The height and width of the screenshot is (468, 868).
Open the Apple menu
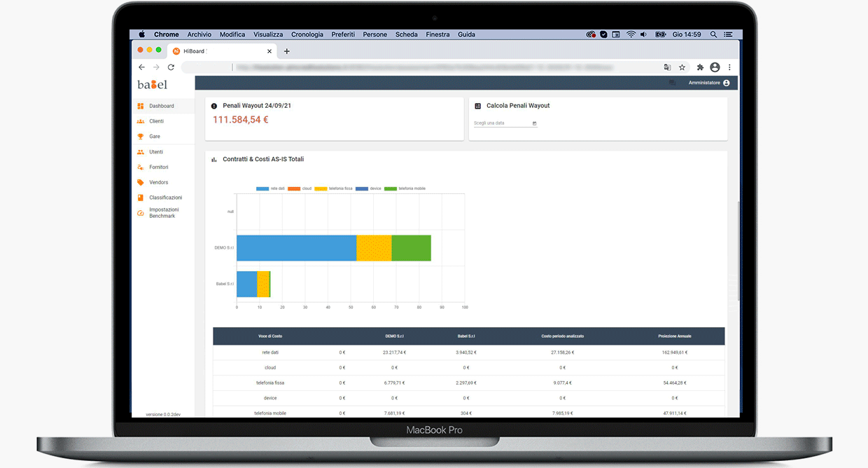141,34
